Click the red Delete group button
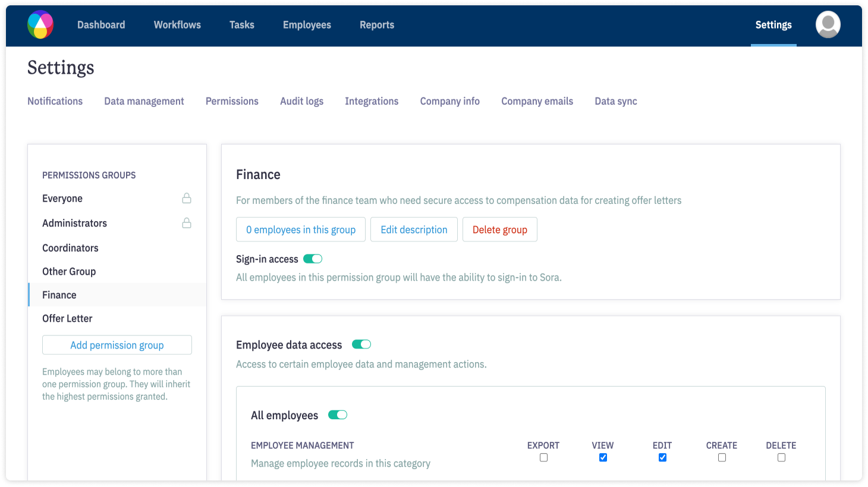The width and height of the screenshot is (868, 487). point(500,230)
